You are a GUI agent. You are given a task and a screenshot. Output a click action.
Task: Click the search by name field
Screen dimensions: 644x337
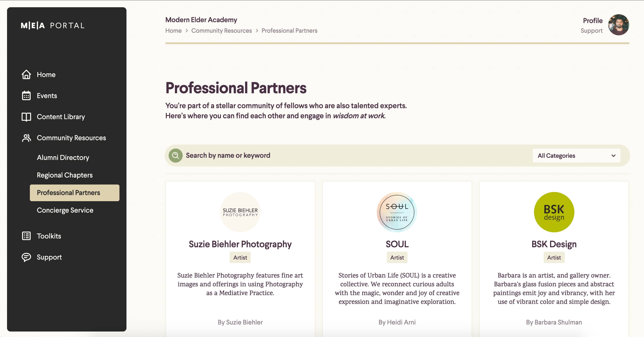click(x=350, y=156)
